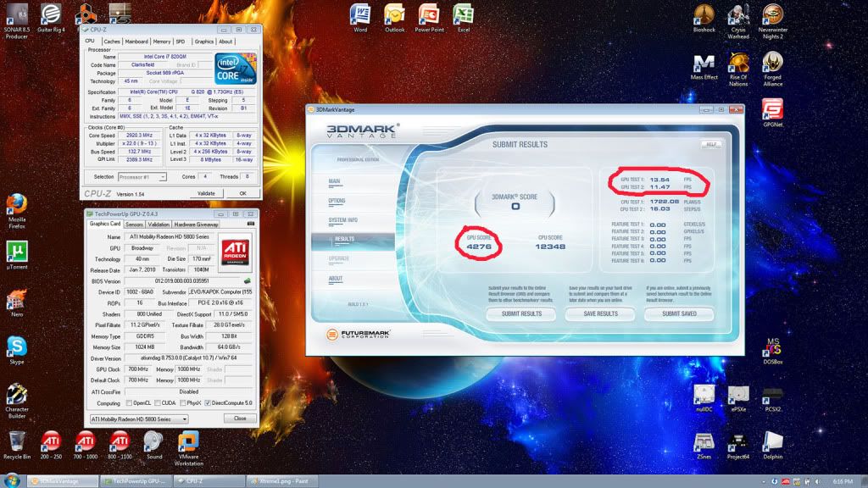Open the Character Builder shortcut
This screenshot has height=488, width=868.
tap(17, 401)
